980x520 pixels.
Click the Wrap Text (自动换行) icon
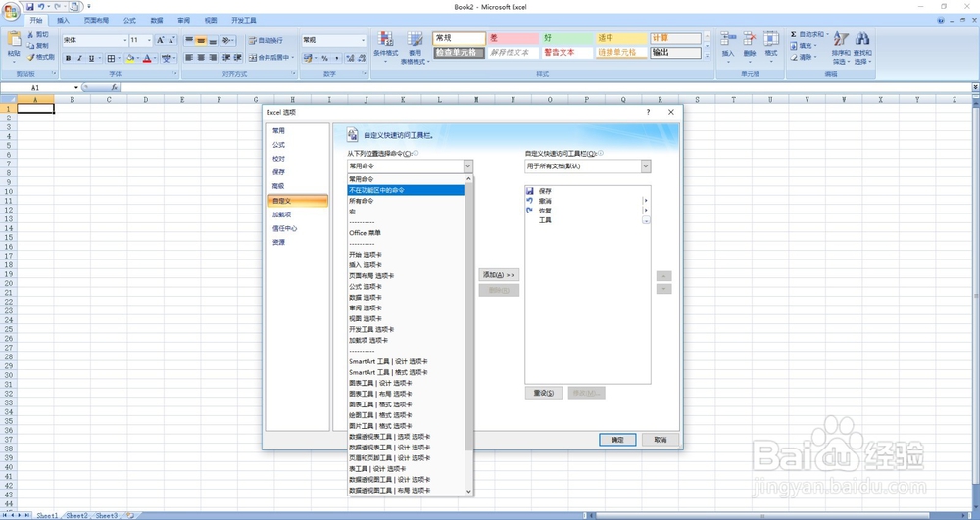[253, 40]
